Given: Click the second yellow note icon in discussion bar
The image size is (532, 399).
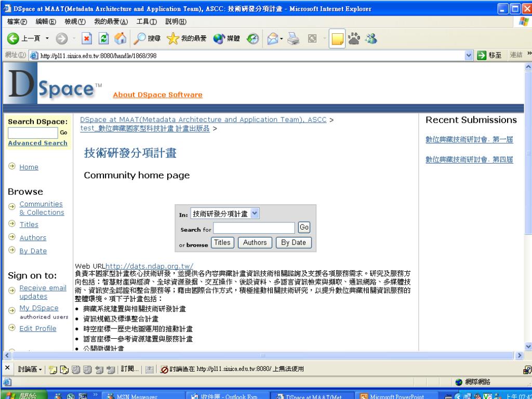Looking at the screenshot, I should (x=64, y=369).
